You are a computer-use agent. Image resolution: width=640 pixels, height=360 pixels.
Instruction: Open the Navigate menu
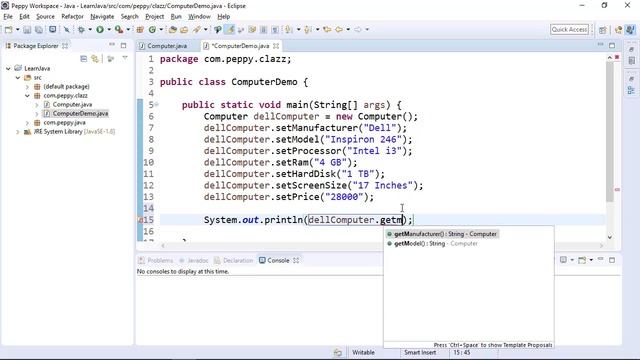click(x=102, y=17)
